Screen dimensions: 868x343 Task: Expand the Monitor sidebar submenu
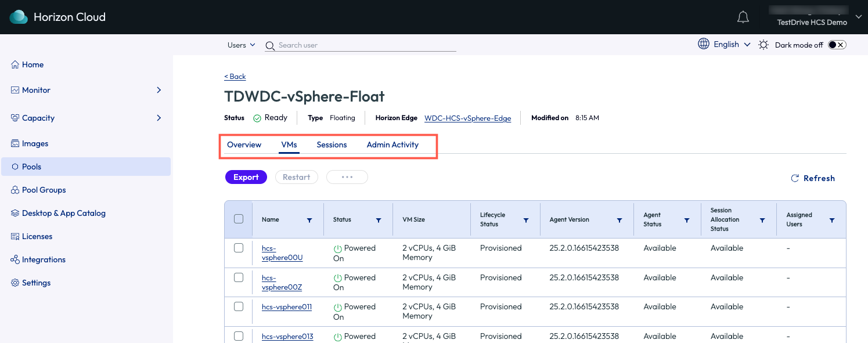coord(159,90)
